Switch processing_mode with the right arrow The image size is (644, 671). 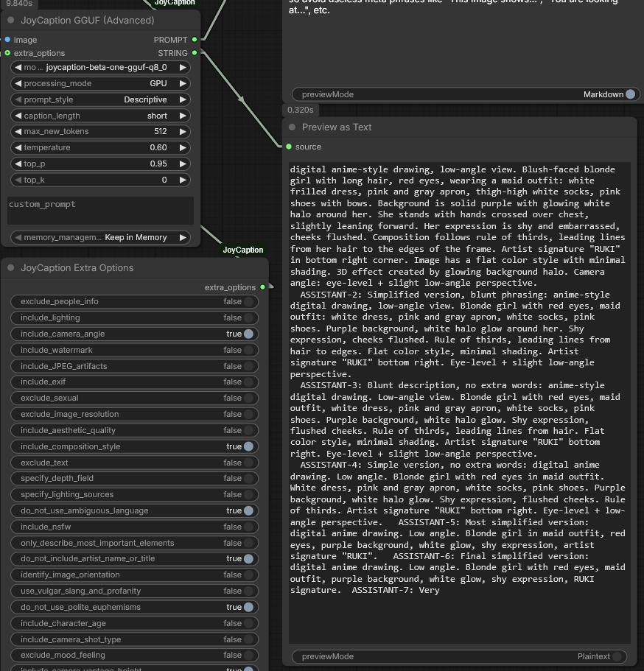click(x=183, y=83)
